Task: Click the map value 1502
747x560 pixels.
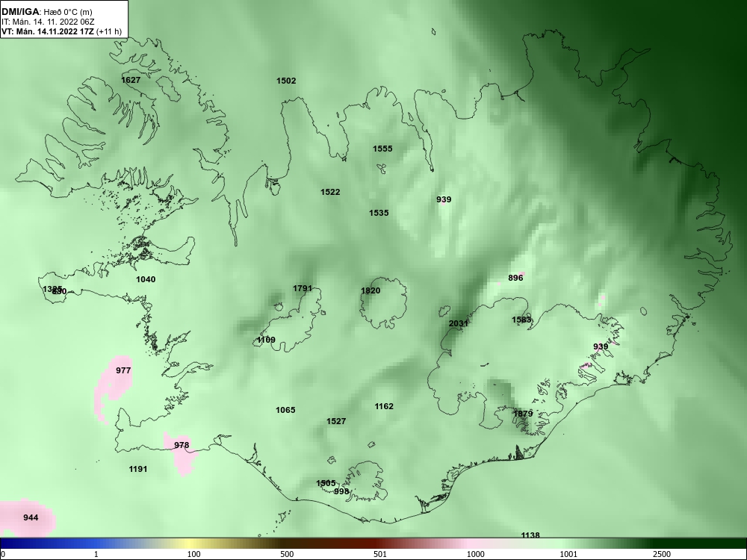Action: pos(286,81)
